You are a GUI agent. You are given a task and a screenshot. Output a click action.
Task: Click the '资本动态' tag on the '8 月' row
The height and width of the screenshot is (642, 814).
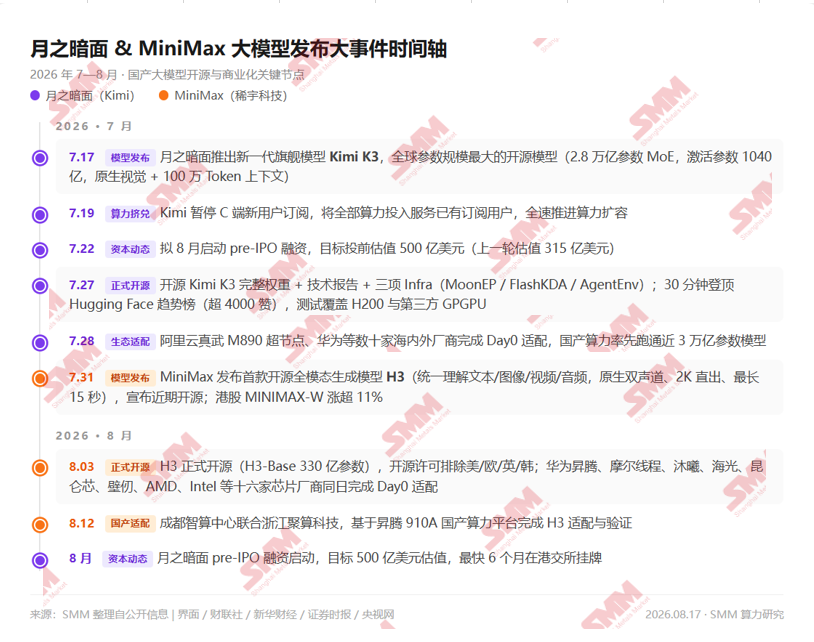(x=127, y=559)
